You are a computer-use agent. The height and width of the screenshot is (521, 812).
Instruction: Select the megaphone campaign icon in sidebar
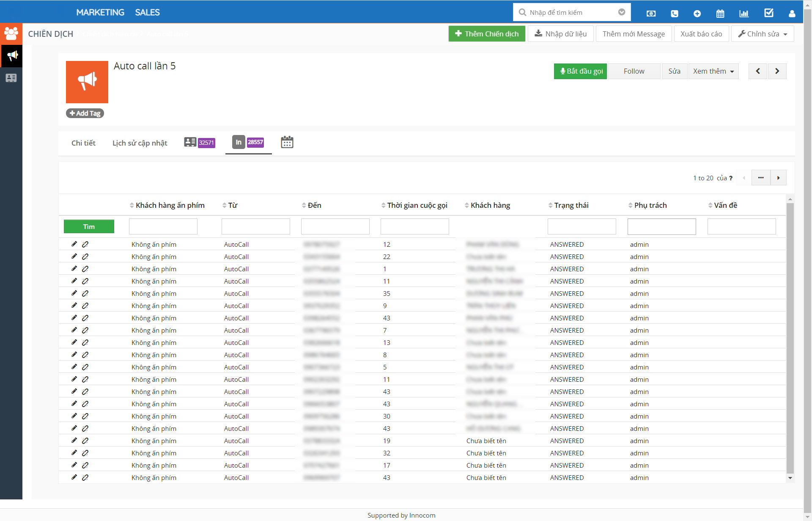pos(11,55)
